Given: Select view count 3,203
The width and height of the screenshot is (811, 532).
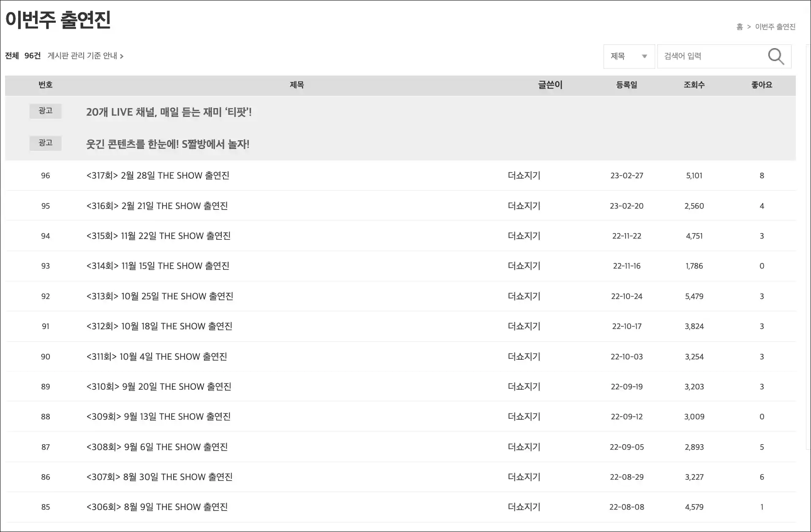Looking at the screenshot, I should [694, 386].
